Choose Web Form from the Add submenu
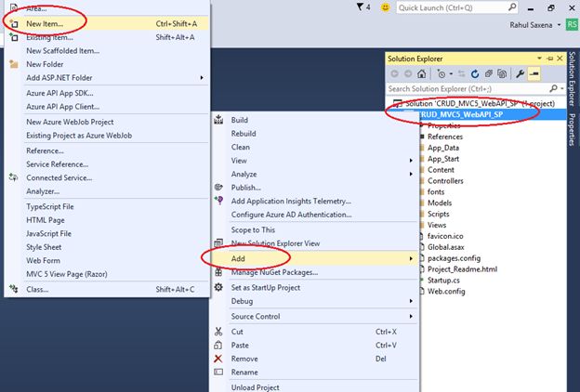Viewport: 580px width, 392px height. [107, 260]
